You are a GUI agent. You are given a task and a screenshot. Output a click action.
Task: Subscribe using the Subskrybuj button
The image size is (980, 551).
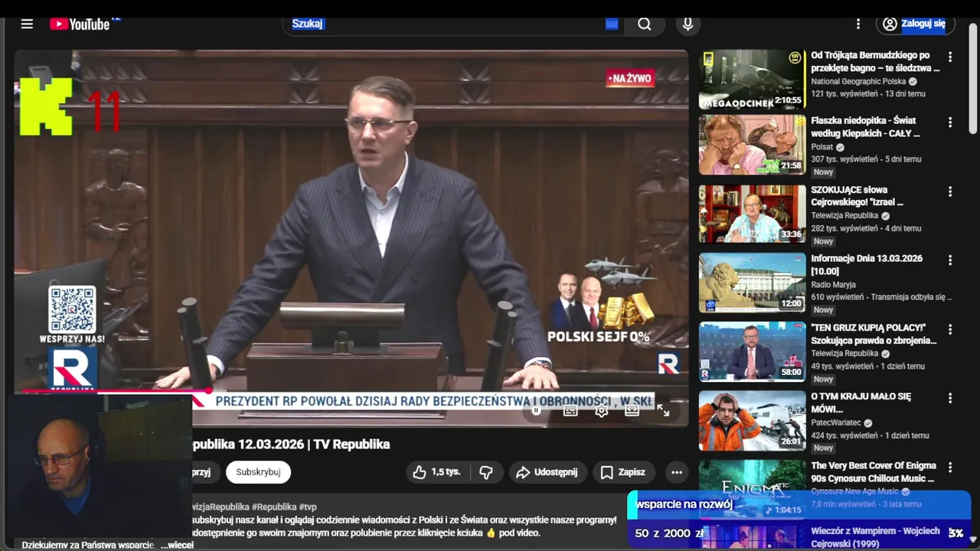(258, 472)
